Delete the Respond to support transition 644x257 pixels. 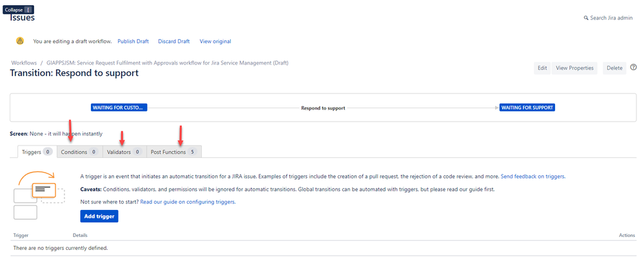click(614, 68)
